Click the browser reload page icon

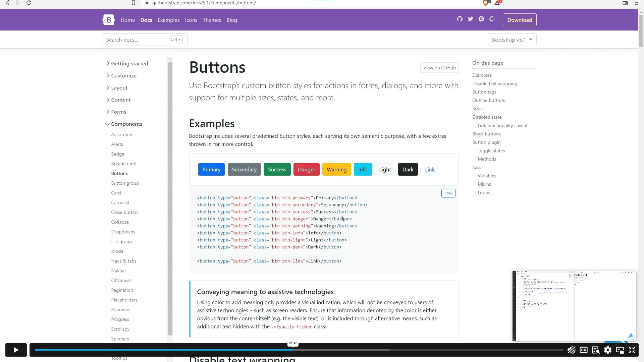[29, 3]
